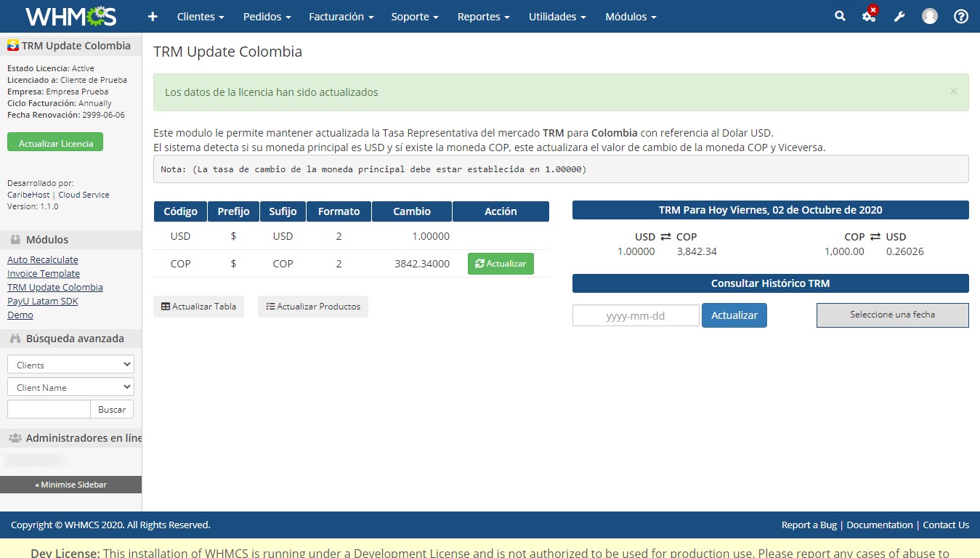Screen dimensions: 980x558
Task: Open the Contact Us footer link
Action: pos(946,525)
